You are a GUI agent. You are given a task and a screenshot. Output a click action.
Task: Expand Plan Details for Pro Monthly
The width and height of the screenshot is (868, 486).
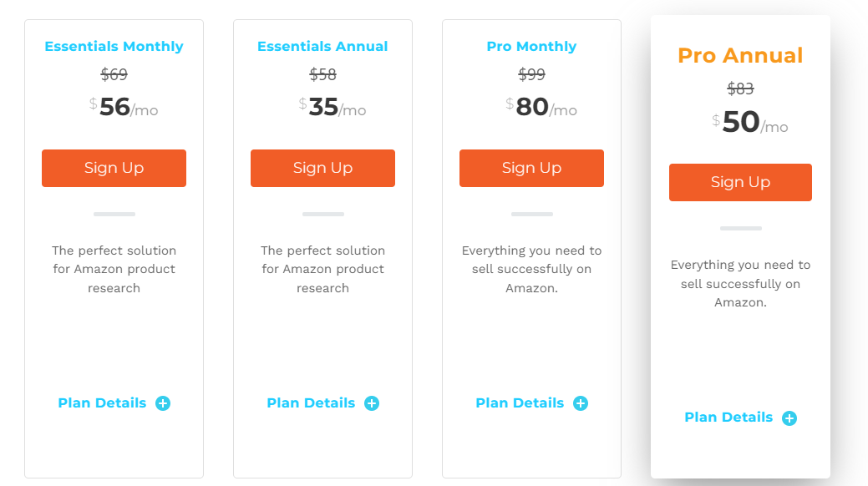[x=520, y=403]
